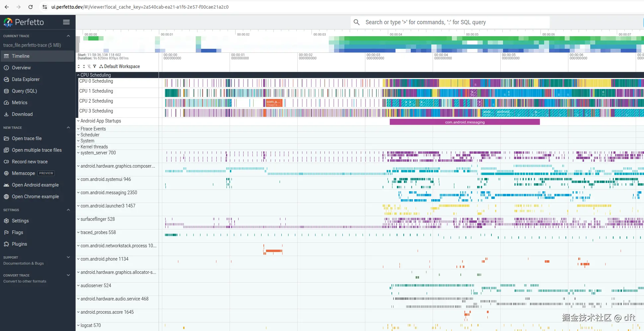644x331 pixels.
Task: Click the Perfetto logo
Action: click(24, 22)
